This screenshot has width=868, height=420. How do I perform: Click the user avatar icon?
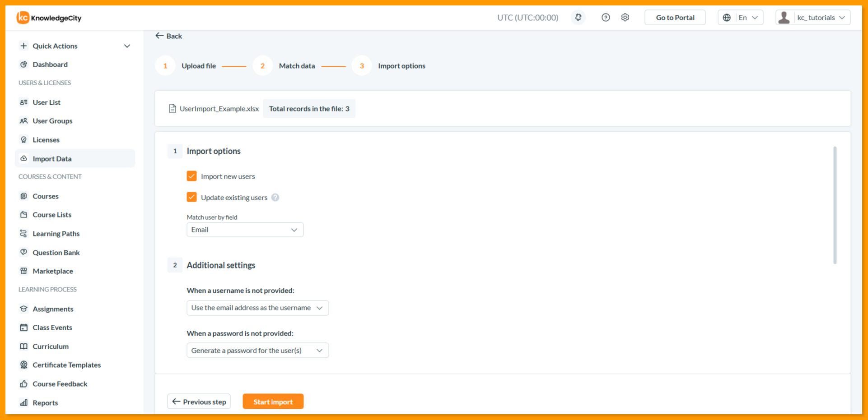point(784,18)
